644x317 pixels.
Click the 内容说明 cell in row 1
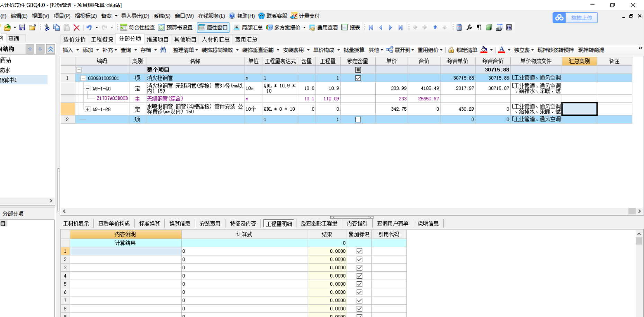(126, 251)
